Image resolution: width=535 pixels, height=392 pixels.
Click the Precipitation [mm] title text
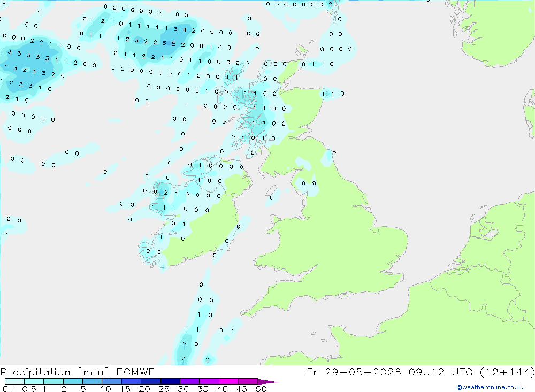(55, 372)
